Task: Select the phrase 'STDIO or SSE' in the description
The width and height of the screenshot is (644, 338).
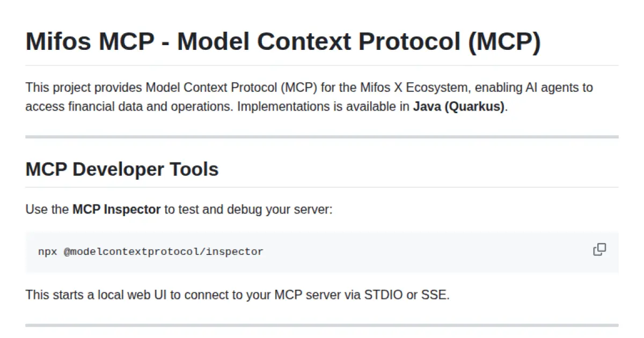Action: (414, 295)
